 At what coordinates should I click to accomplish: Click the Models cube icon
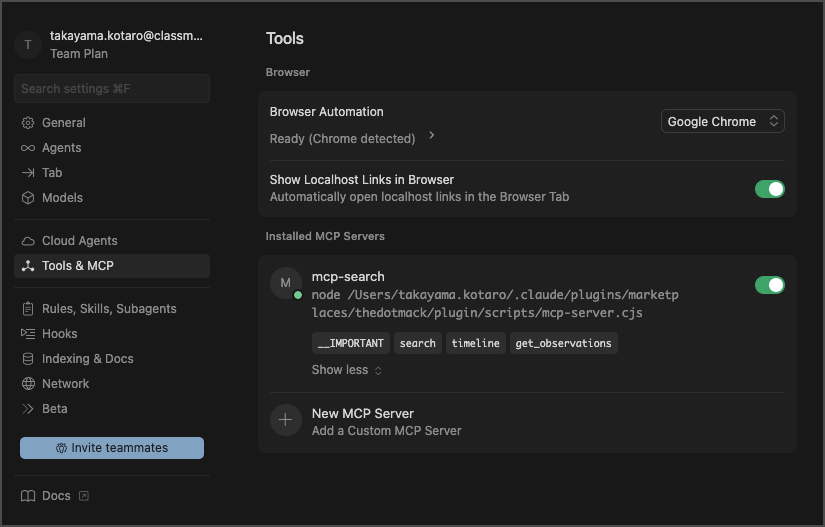pyautogui.click(x=28, y=198)
